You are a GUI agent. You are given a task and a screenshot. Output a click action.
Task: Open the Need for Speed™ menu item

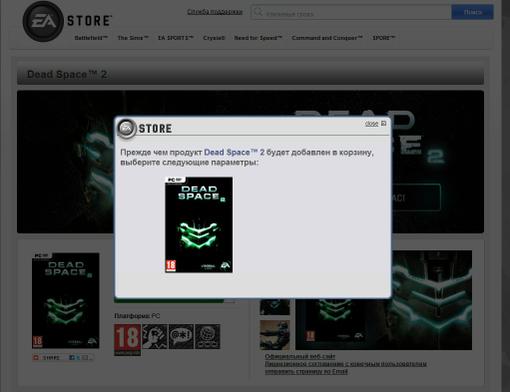[258, 38]
